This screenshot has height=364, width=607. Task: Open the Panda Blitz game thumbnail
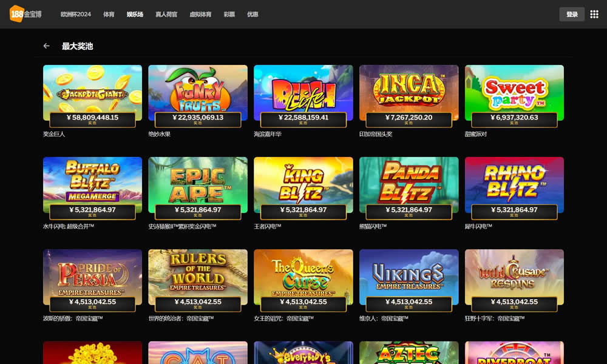pos(409,185)
